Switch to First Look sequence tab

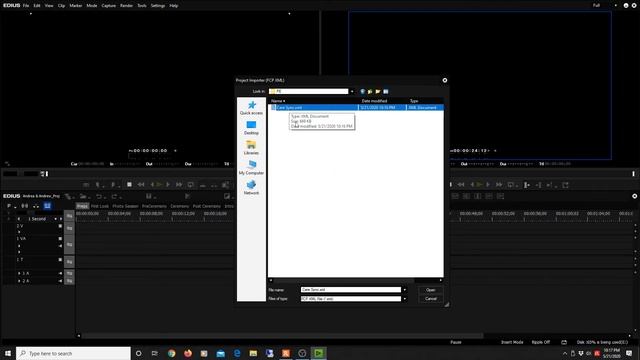[100, 206]
